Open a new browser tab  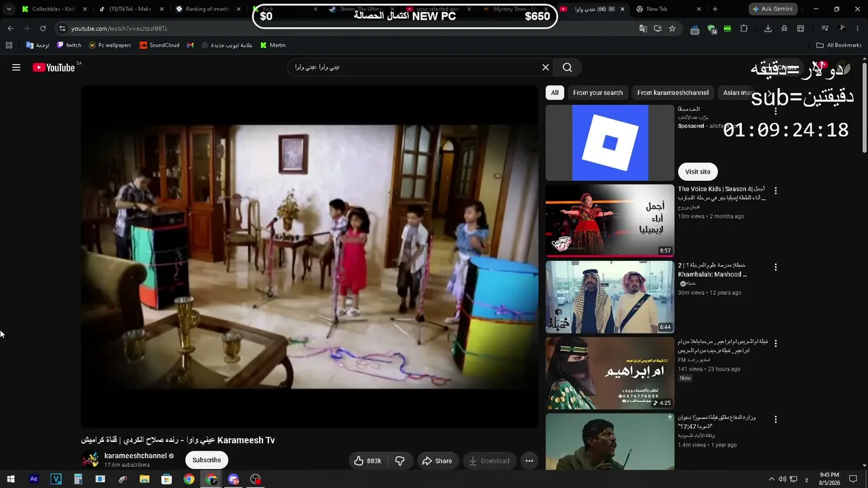coord(715,9)
